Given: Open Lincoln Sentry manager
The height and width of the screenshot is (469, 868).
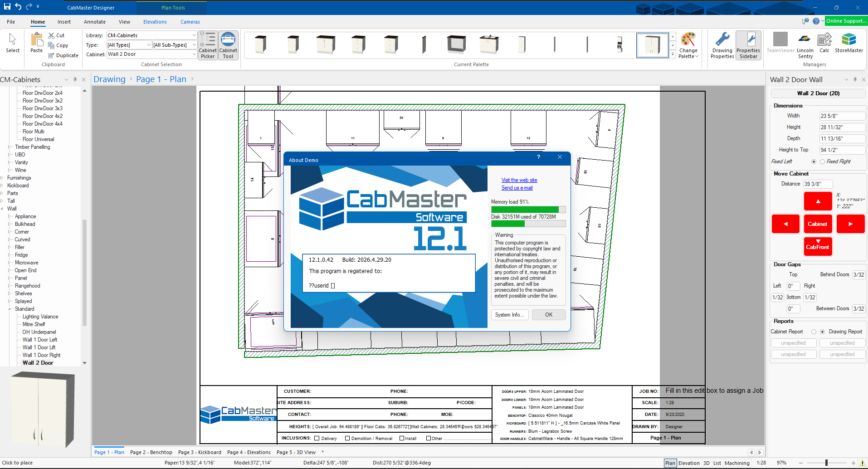Looking at the screenshot, I should pyautogui.click(x=805, y=45).
